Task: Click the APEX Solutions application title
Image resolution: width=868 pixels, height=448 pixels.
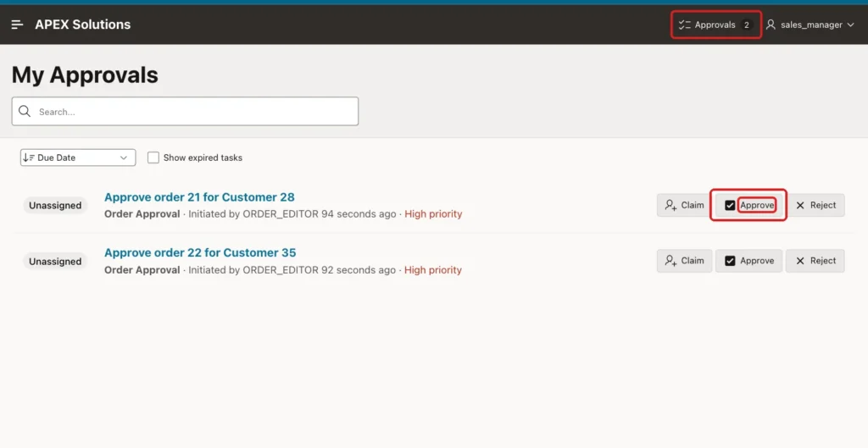Action: (83, 25)
